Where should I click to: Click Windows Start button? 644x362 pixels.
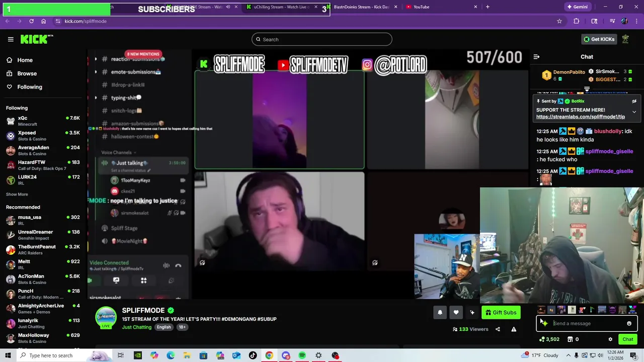click(8, 355)
